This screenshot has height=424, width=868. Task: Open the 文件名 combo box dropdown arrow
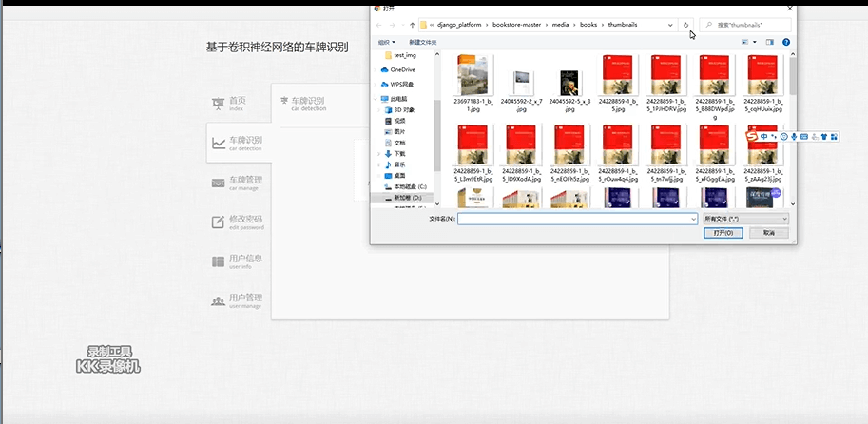[x=694, y=220]
